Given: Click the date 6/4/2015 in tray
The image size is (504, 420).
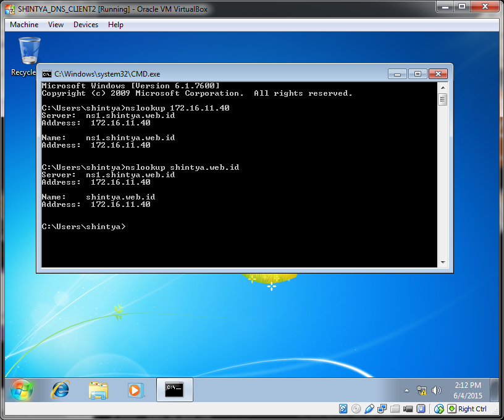Looking at the screenshot, I should coord(468,395).
